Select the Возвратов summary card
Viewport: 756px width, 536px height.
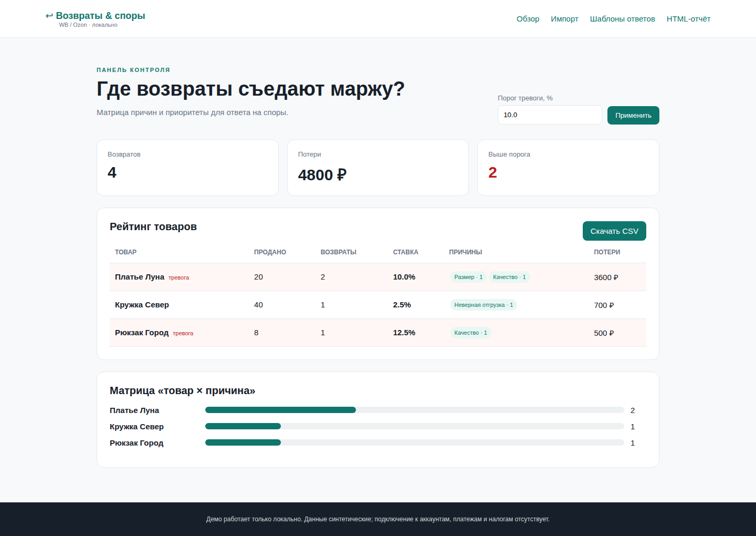187,168
